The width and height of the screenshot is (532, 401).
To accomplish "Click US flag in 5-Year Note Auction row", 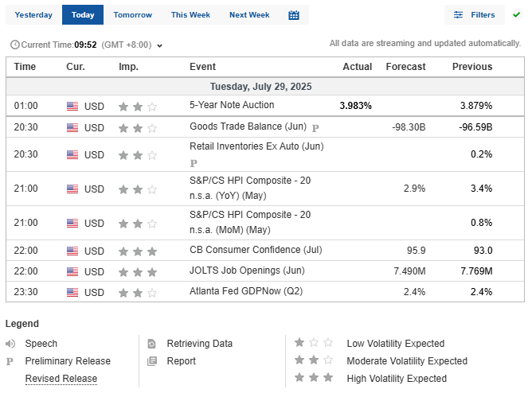I will click(x=72, y=107).
